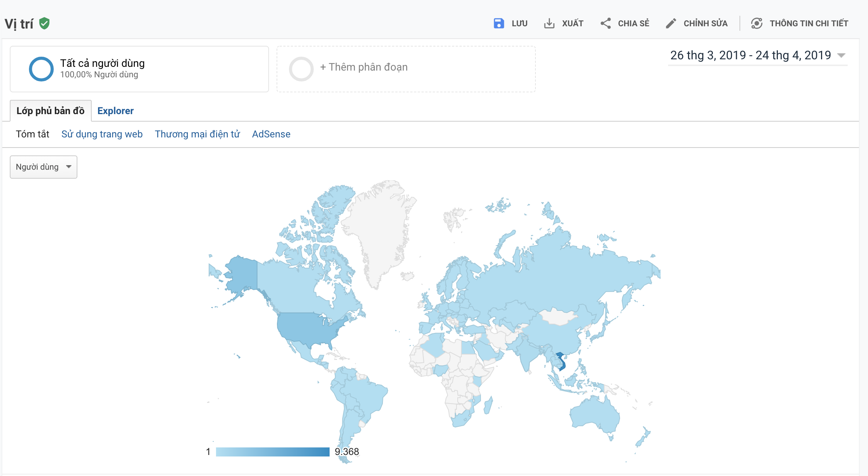Click the blue Tất cả người dùng segment circle
This screenshot has height=476, width=868.
click(41, 69)
